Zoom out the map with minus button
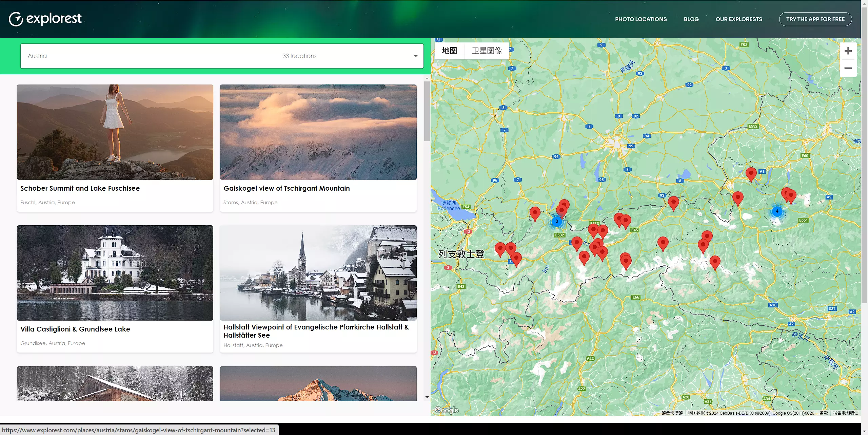Screen dimensions: 868x435 (848, 68)
